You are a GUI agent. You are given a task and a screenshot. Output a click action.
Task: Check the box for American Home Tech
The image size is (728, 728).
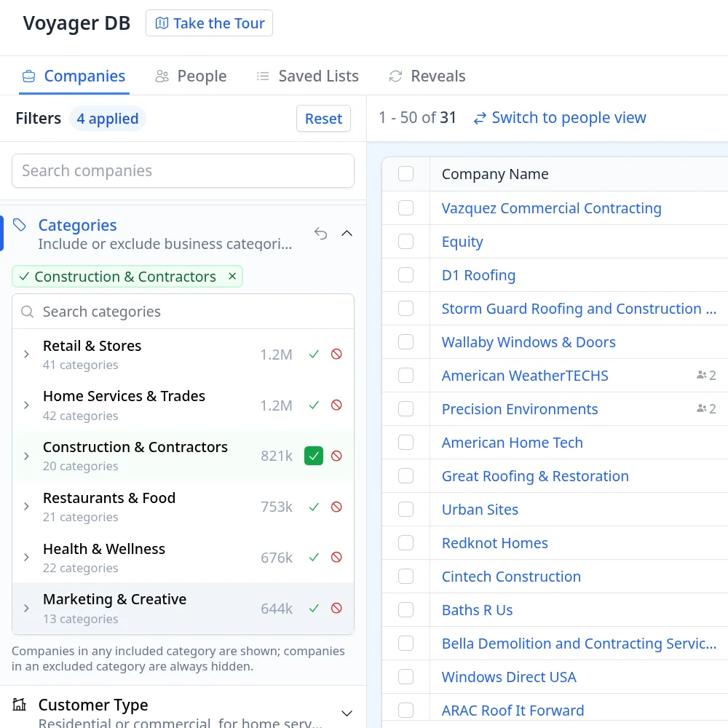(405, 443)
